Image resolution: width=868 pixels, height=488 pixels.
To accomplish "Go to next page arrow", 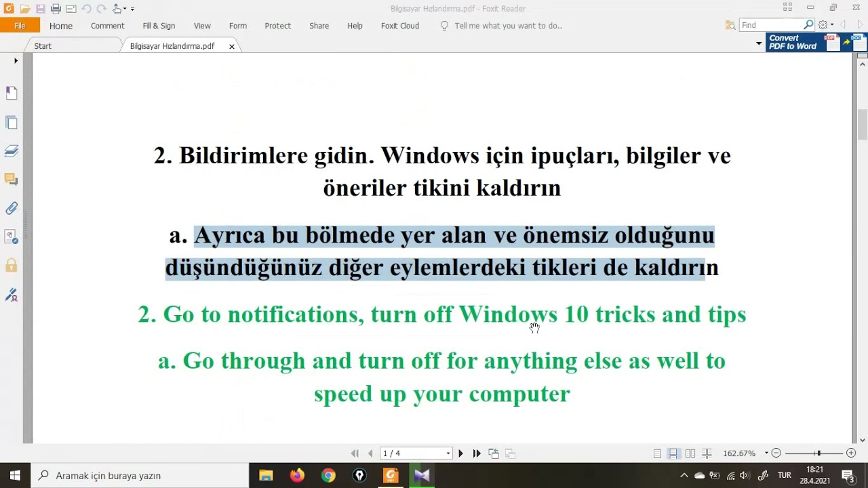I will (461, 453).
